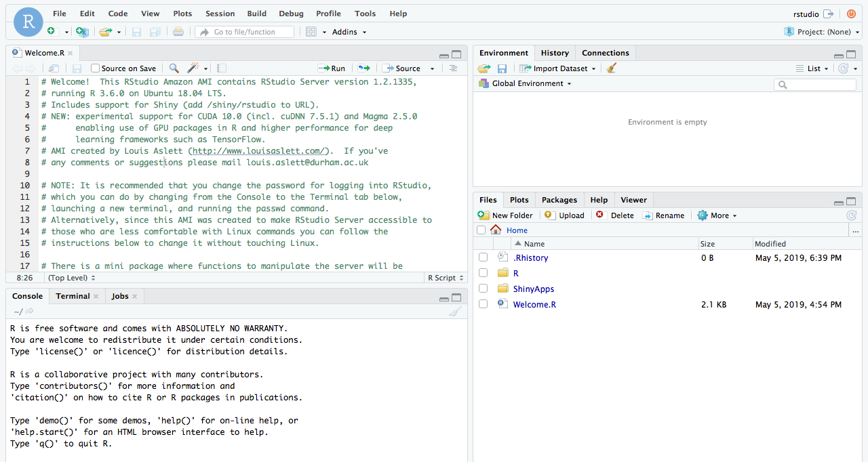Image resolution: width=868 pixels, height=462 pixels.
Task: Open the New File dropdown arrow
Action: click(66, 32)
